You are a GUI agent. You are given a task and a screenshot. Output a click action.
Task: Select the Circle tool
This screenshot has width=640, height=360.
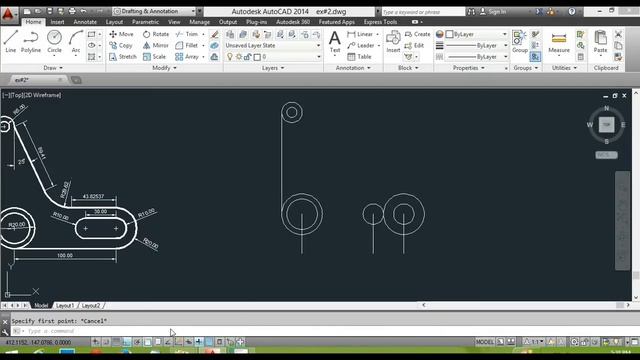point(54,42)
